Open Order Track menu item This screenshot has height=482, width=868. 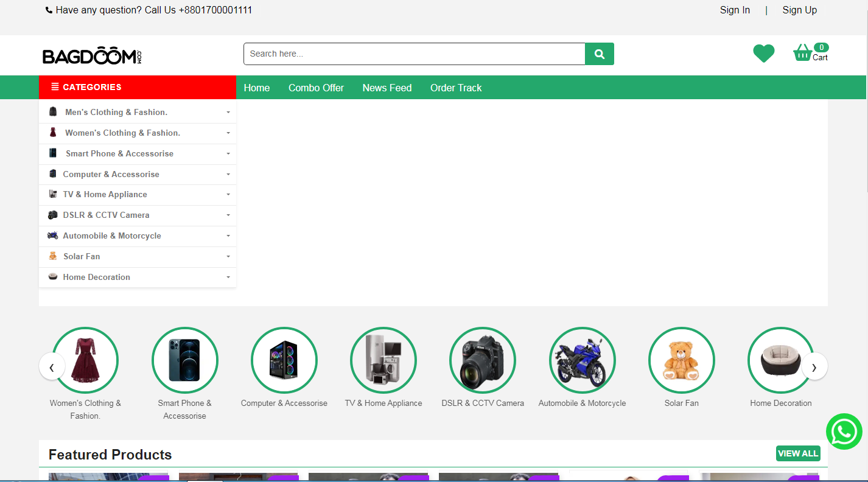pyautogui.click(x=456, y=88)
